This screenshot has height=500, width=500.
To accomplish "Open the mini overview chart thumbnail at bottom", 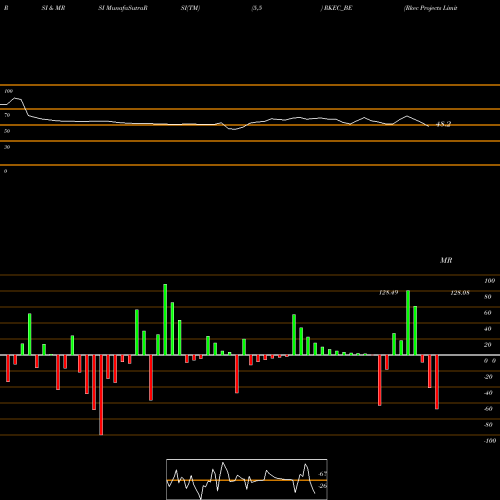I will point(247,479).
